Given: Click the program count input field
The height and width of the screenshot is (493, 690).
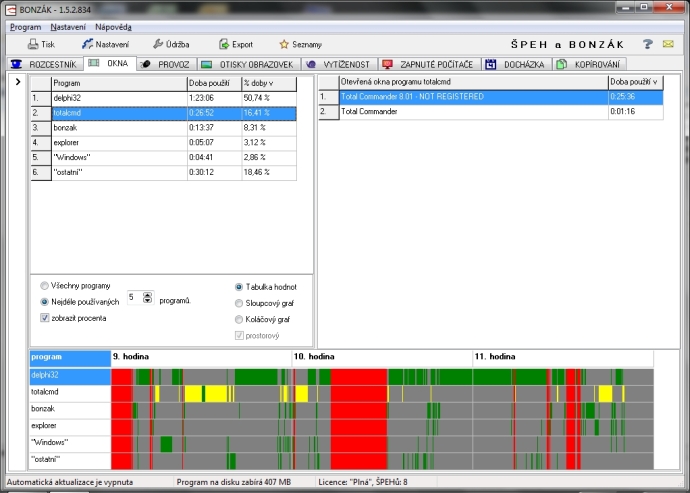Looking at the screenshot, I should tap(135, 298).
